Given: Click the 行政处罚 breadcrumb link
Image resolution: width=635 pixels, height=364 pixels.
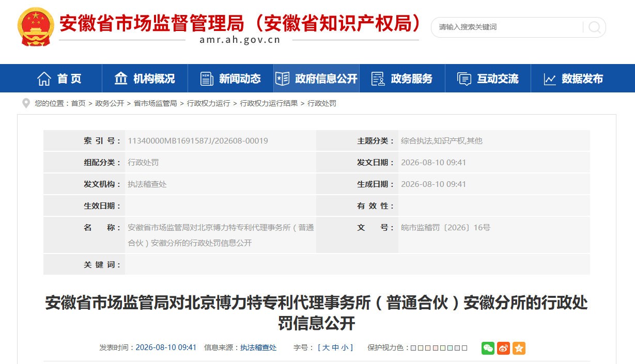Looking at the screenshot, I should point(322,103).
